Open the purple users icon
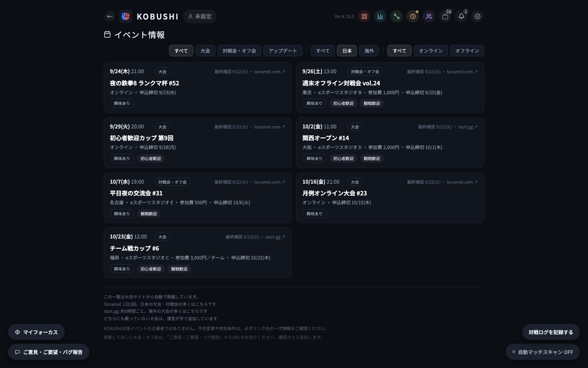This screenshot has height=368, width=588. 429,16
